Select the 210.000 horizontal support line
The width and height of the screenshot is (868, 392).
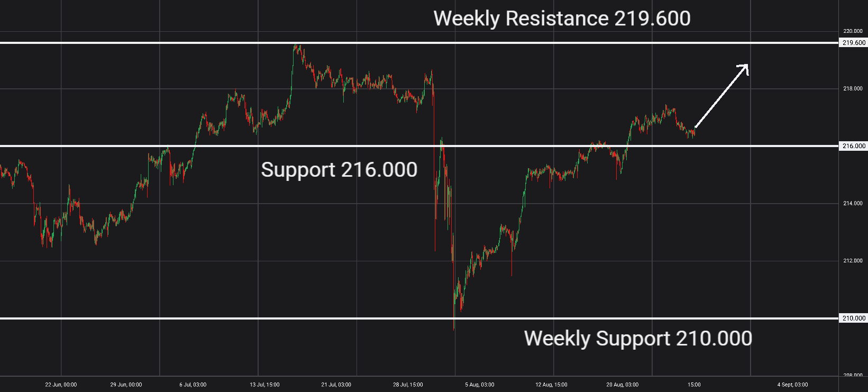[419, 318]
